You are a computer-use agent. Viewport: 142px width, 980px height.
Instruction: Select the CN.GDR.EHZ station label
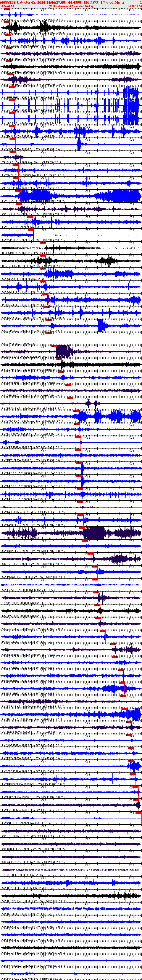pos(33,188)
